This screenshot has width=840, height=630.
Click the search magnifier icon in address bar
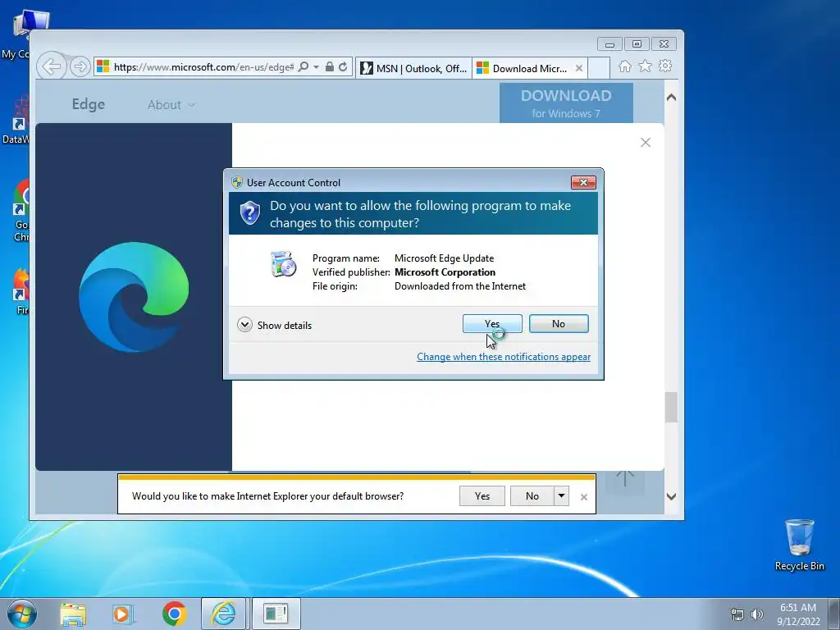(x=304, y=66)
